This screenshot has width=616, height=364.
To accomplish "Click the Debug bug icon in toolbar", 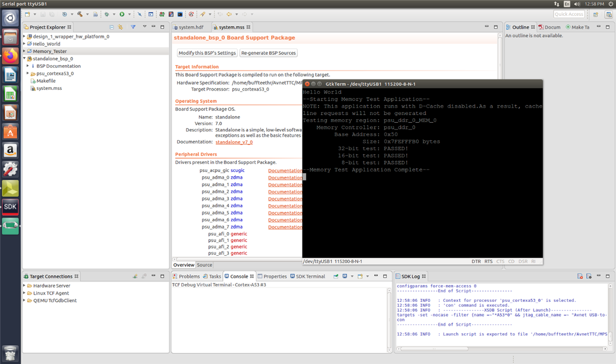I will 106,14.
